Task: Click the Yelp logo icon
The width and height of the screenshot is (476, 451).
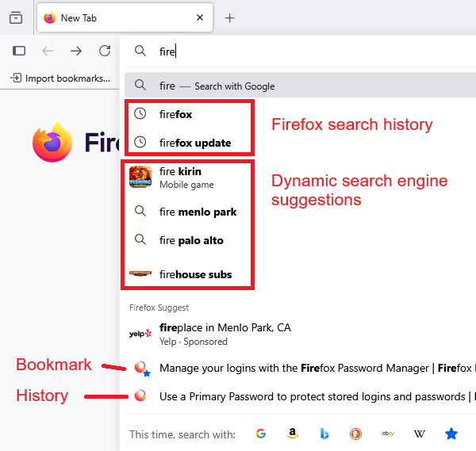Action: [x=140, y=334]
